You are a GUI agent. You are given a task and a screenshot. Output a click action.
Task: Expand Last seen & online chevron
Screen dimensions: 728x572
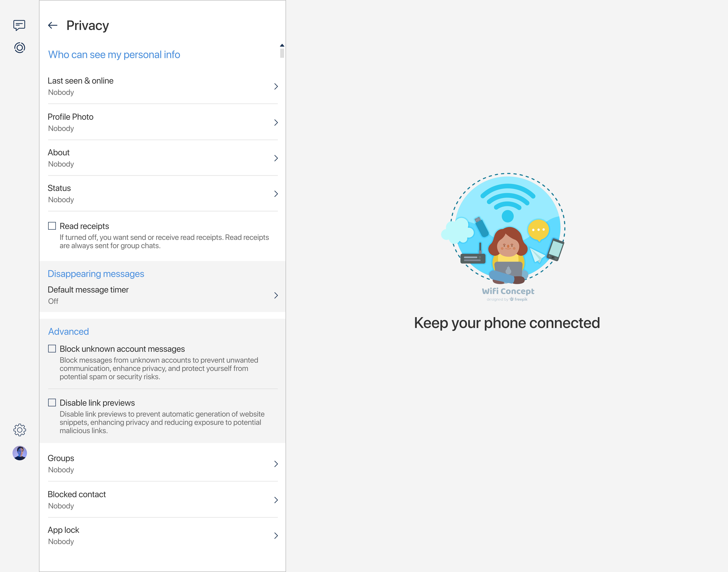276,86
